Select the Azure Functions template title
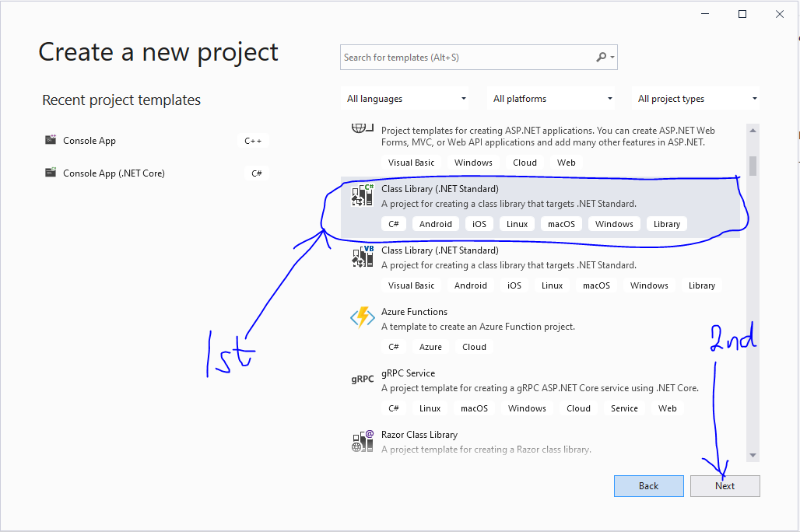 click(414, 312)
